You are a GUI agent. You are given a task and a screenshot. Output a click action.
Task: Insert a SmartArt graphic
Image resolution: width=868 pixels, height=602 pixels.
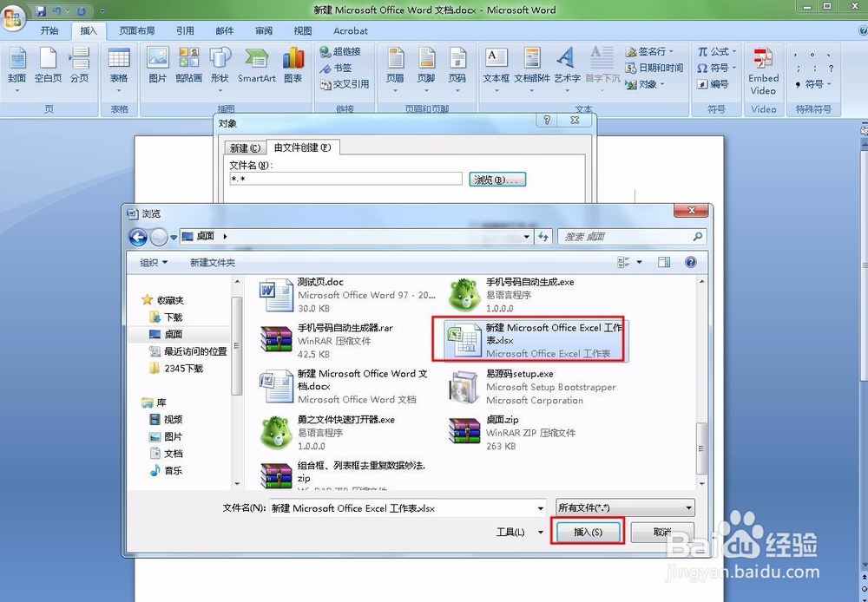256,65
